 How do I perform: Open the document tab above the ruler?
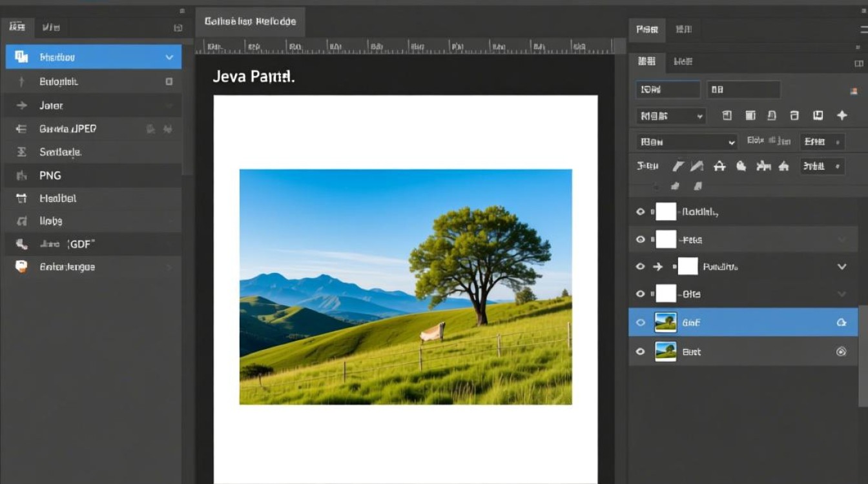pos(250,21)
